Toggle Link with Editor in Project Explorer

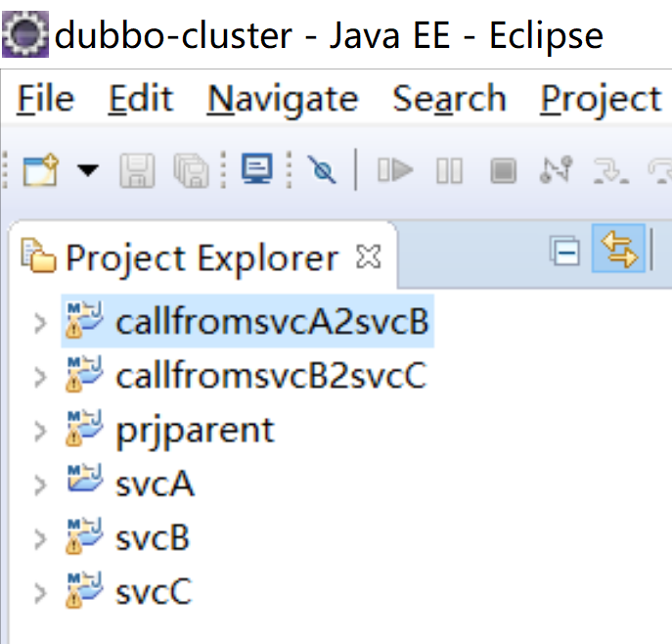point(618,253)
